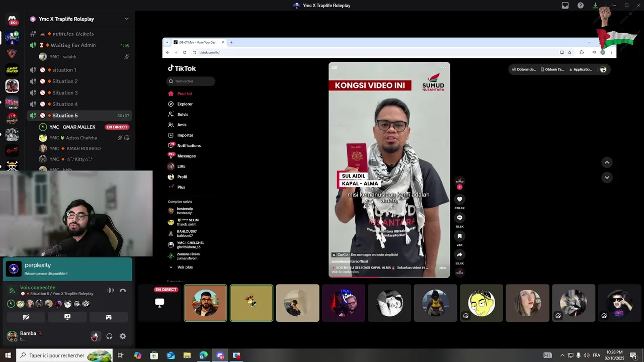Toggle deafen headphones button
This screenshot has width=644, height=362.
click(109, 336)
